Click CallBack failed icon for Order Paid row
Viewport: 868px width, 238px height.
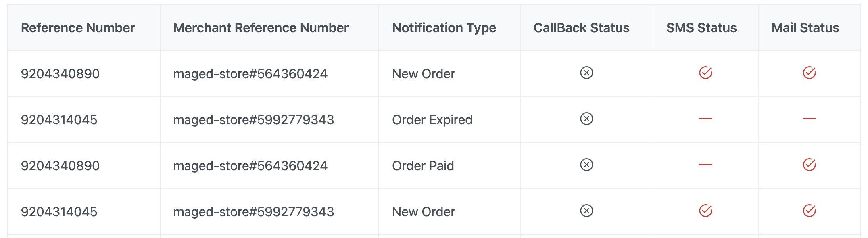[x=586, y=165]
